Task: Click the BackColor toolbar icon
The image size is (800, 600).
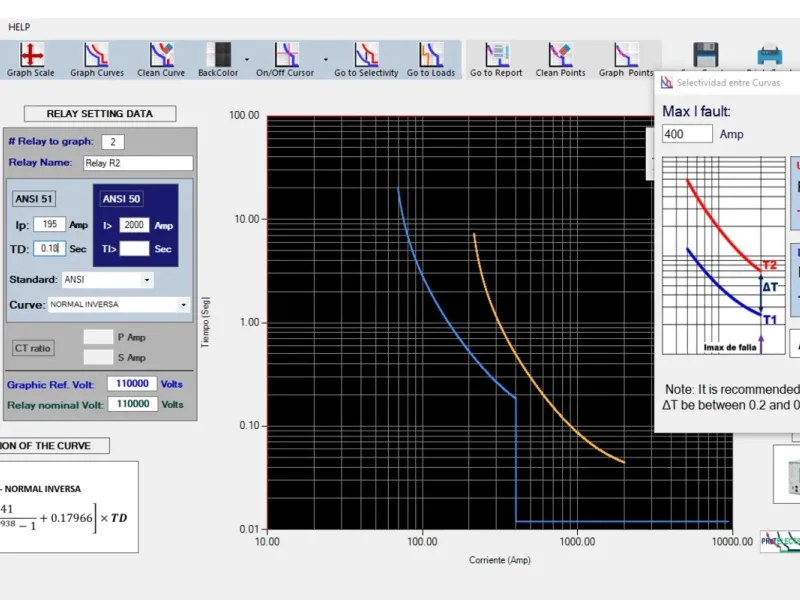Action: click(218, 60)
